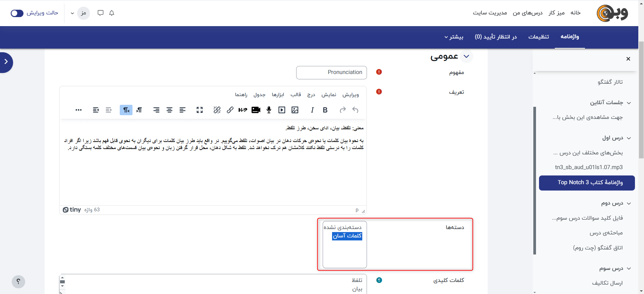Click the video camera record icon
This screenshot has height=294, width=644.
256,110
